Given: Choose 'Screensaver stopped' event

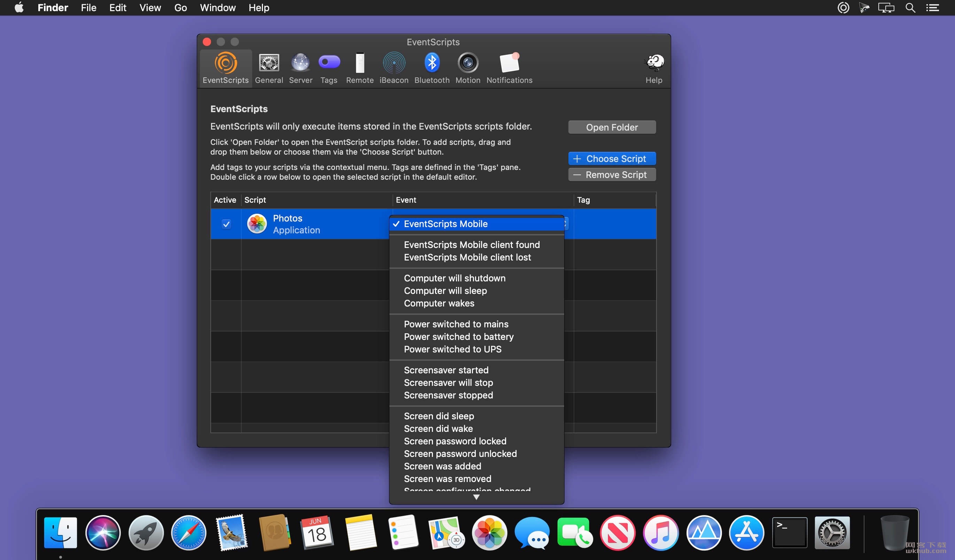Looking at the screenshot, I should point(477,395).
